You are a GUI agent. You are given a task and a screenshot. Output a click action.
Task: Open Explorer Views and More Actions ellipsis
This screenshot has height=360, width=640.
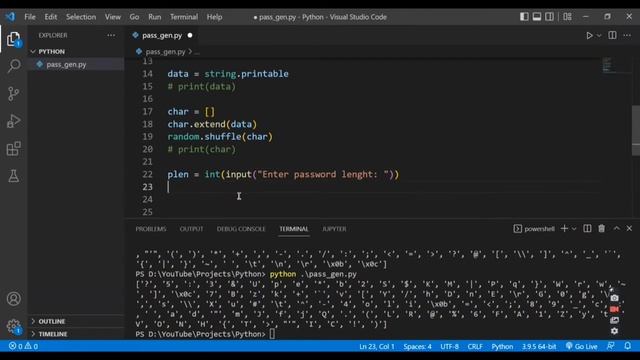click(x=111, y=36)
